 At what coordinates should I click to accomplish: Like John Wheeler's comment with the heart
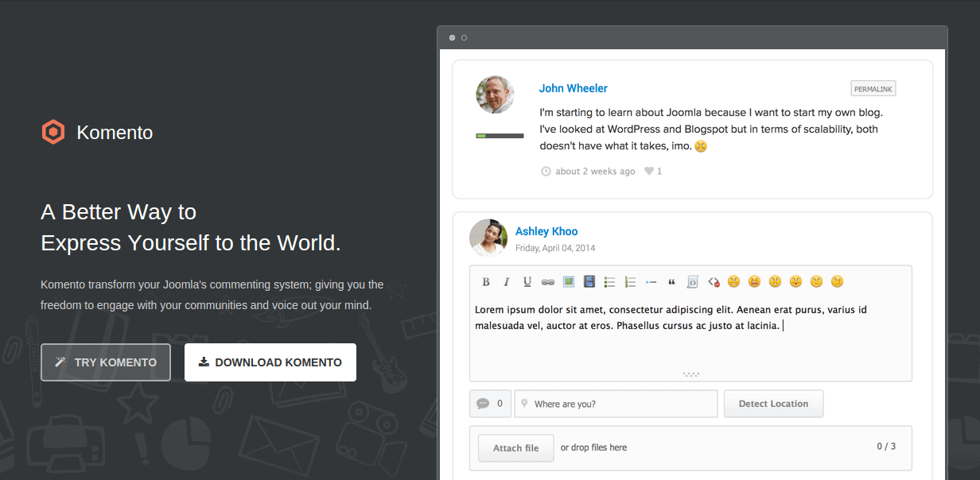coord(649,172)
